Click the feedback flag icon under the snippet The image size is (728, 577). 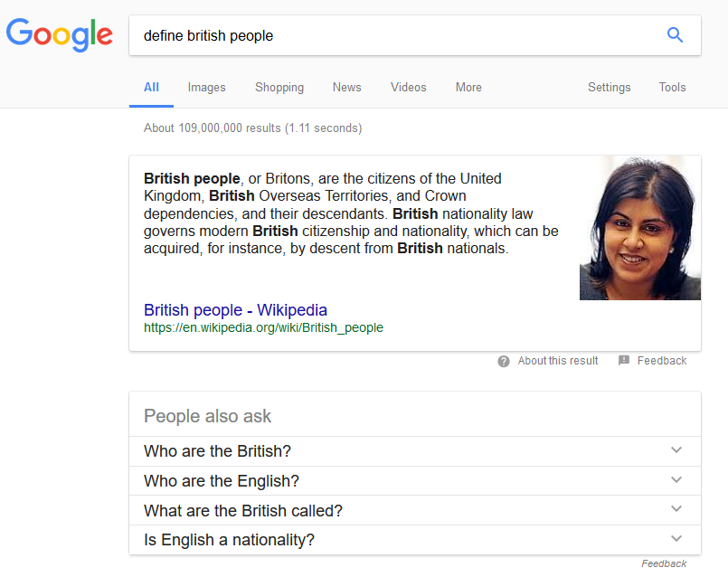tap(624, 360)
